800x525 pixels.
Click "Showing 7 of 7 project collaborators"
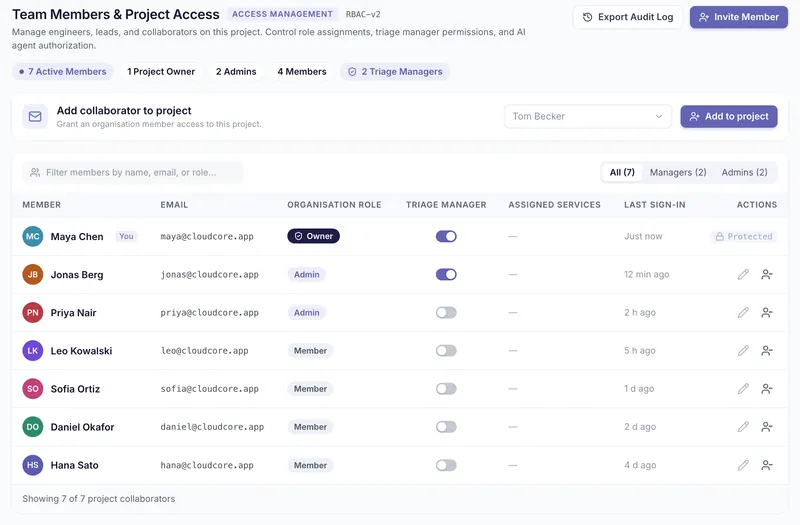point(98,498)
